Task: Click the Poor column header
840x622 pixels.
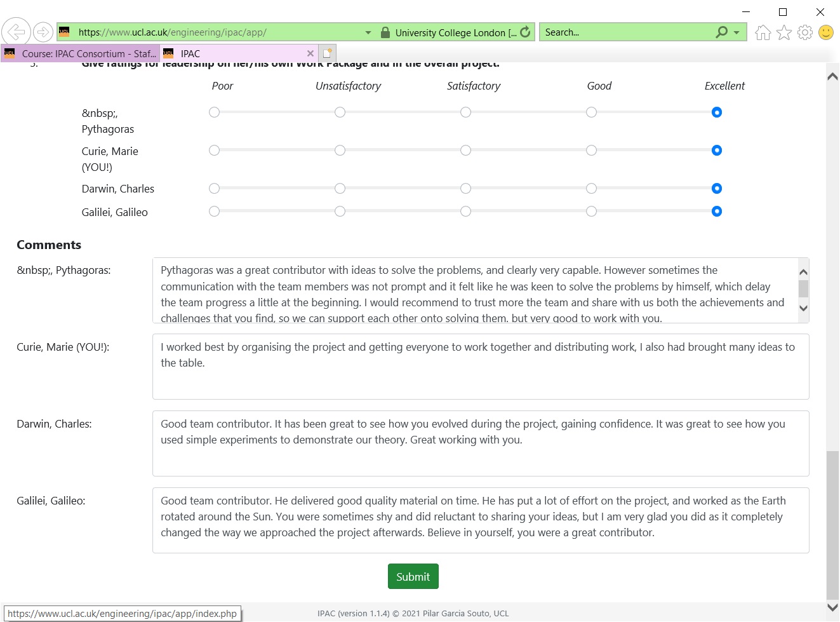Action: tap(222, 86)
